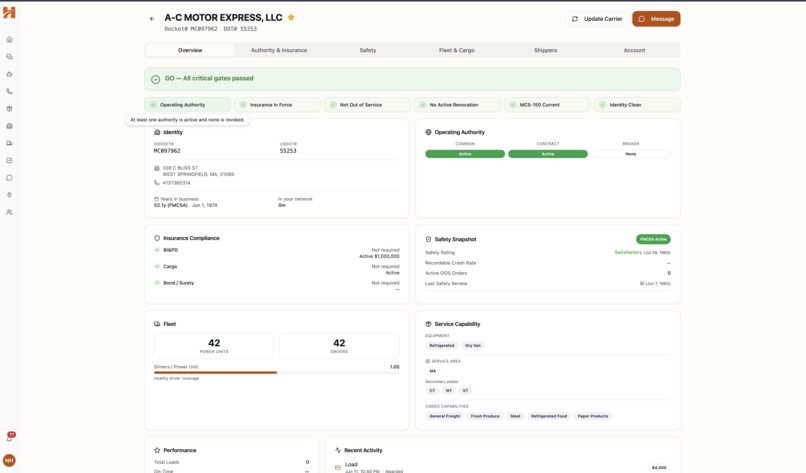This screenshot has height=473, width=806.
Task: Click the General Freight cargo tag
Action: (445, 416)
